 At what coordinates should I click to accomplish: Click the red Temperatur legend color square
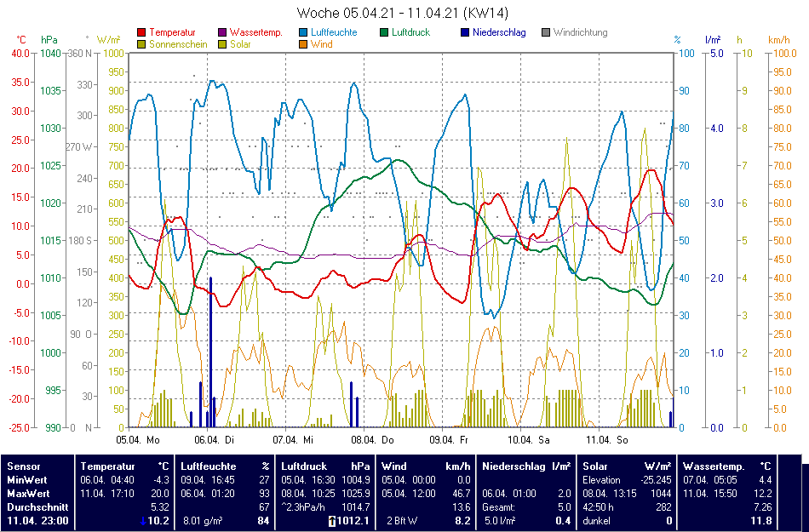click(141, 32)
